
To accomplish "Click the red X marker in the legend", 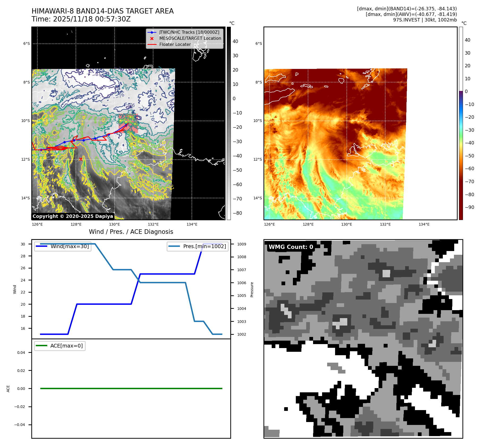I will click(152, 38).
